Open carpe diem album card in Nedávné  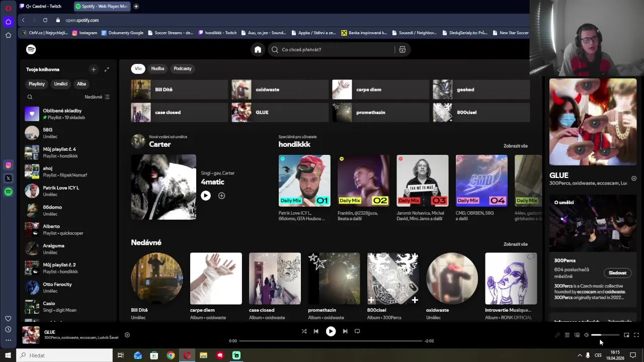point(216,286)
